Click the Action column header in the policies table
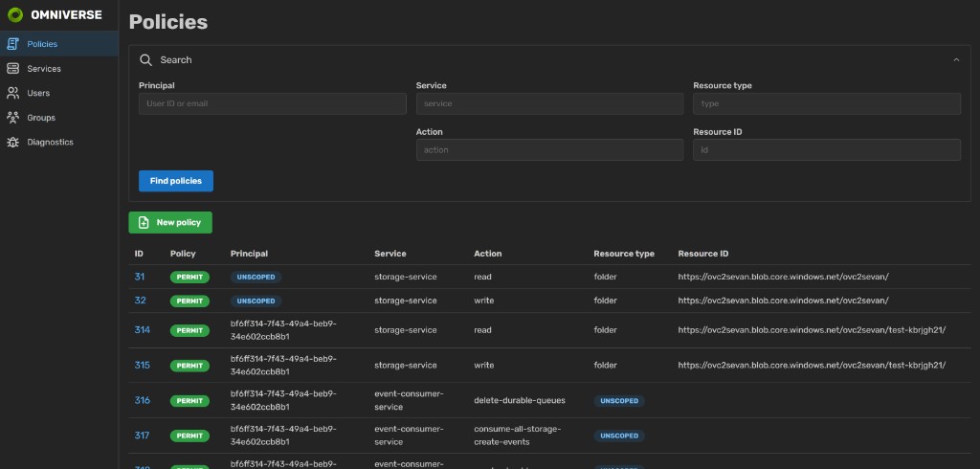The height and width of the screenshot is (469, 980). click(x=487, y=254)
